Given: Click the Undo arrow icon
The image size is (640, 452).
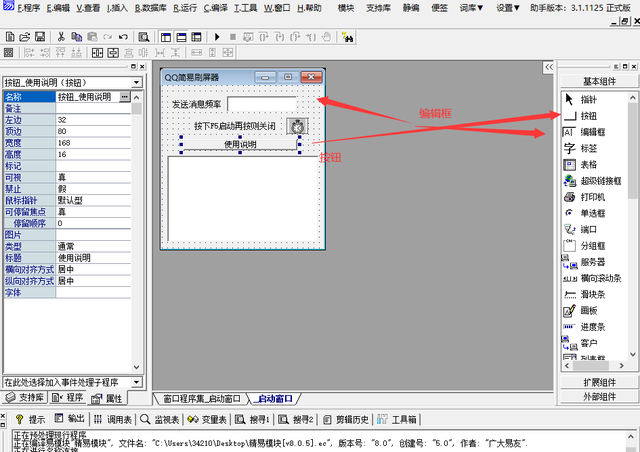Looking at the screenshot, I should [123, 37].
